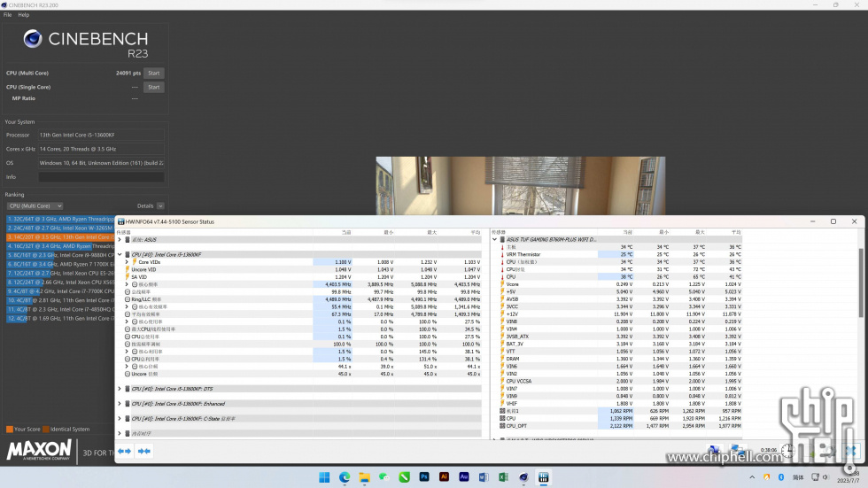Select highlighted ranking entry 3 14C/20T
The image size is (868, 488).
click(x=60, y=236)
